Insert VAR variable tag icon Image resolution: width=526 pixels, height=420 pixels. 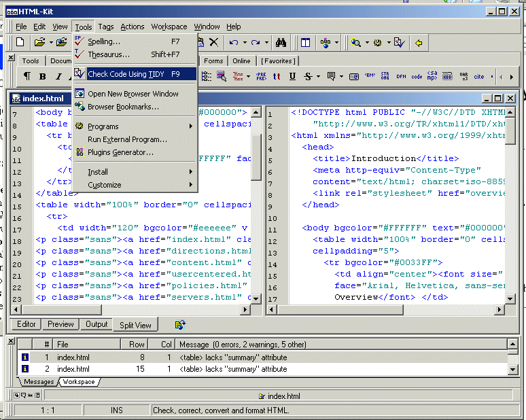[463, 76]
